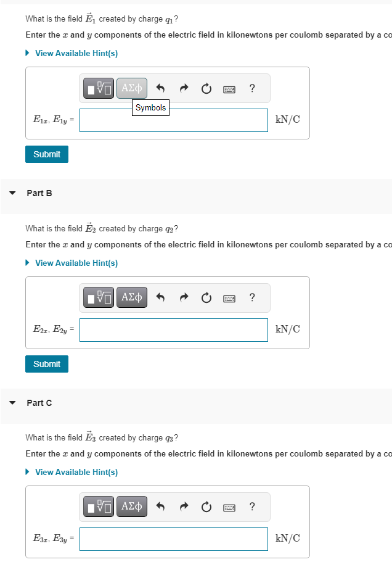Open the ΑΣΦ symbols button in Part C
The image size is (392, 562).
[131, 506]
